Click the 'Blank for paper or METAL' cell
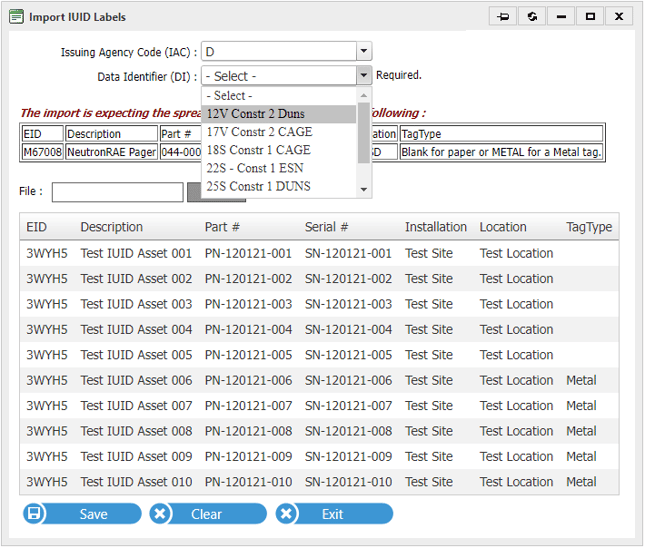This screenshot has width=645, height=548. pos(501,152)
